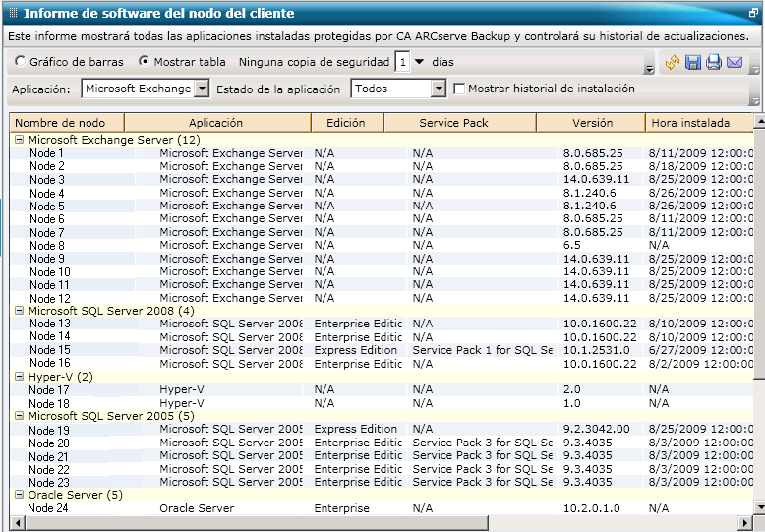Click the toolbar options grip beside días
765x532 pixels.
point(649,68)
